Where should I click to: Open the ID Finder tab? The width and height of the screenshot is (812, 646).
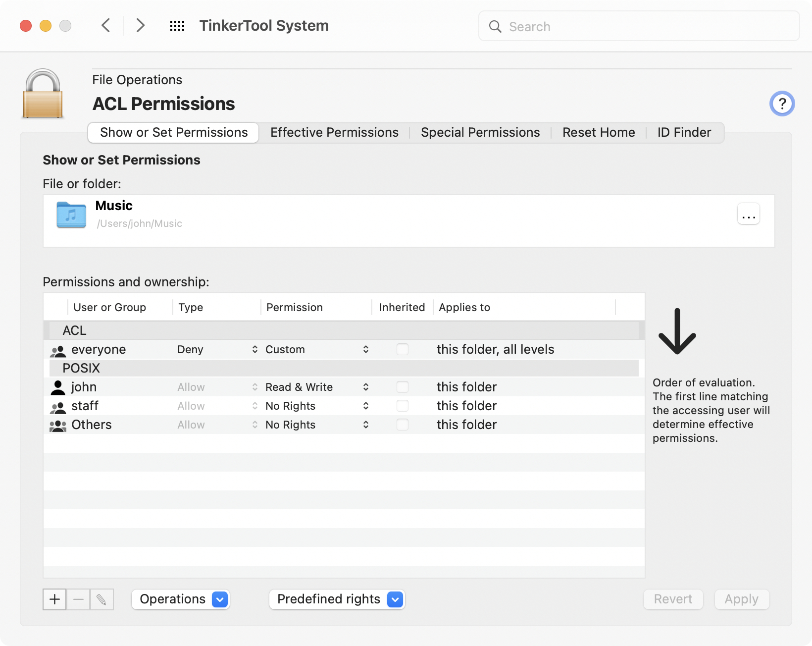tap(683, 132)
